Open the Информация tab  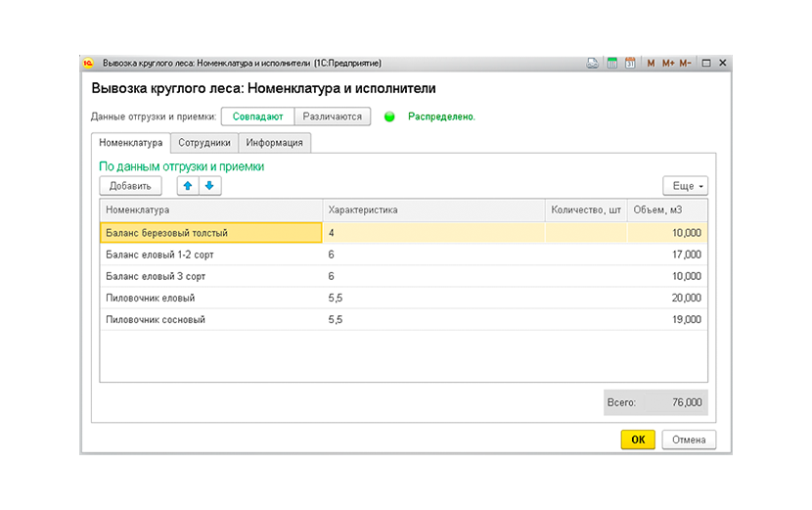click(275, 143)
